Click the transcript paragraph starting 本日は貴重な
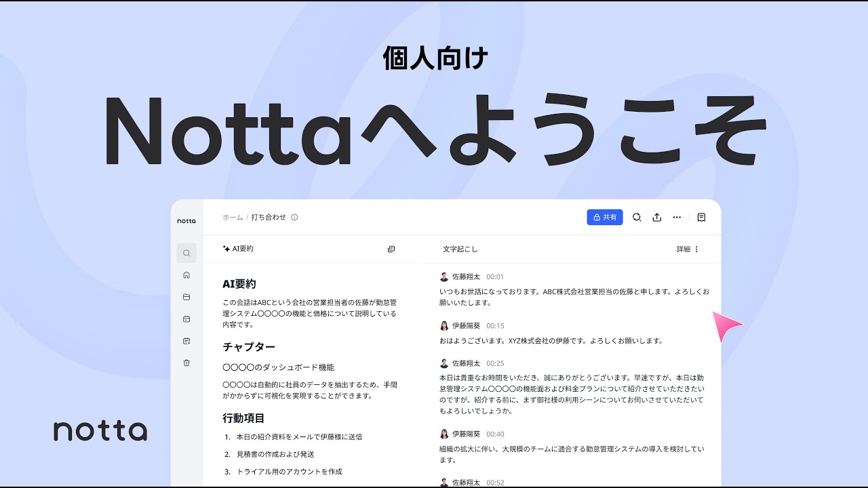 (572, 394)
